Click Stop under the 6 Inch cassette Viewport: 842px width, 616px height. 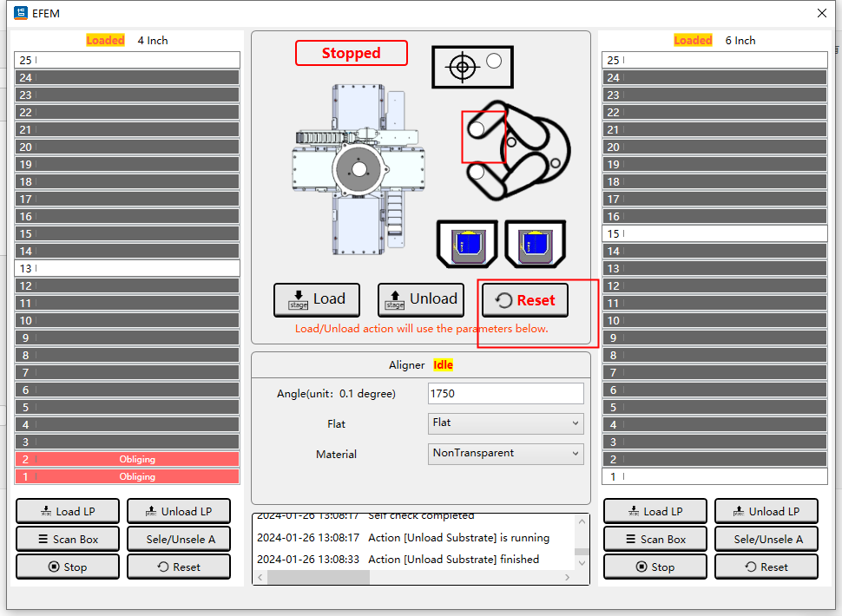pos(655,567)
